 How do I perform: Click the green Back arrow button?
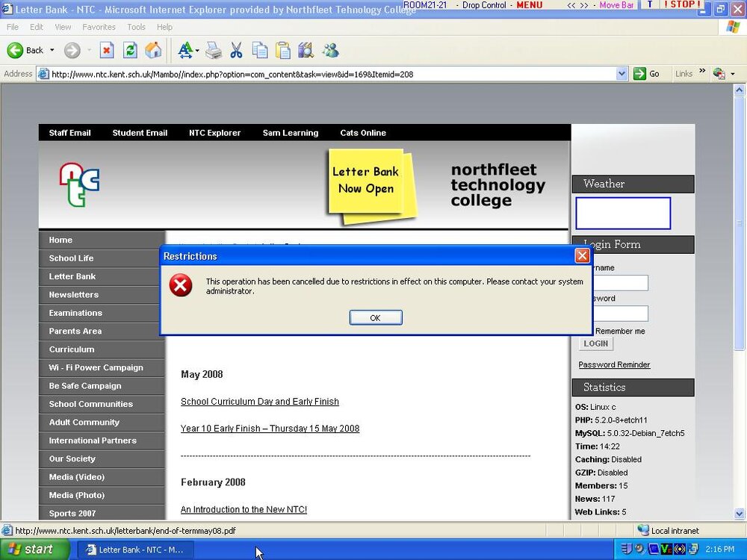click(x=15, y=50)
